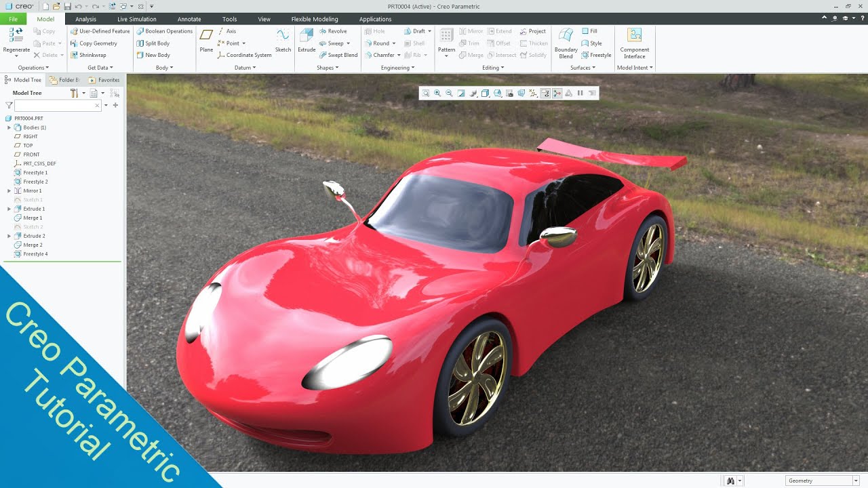The image size is (868, 488).
Task: Click the Split Body tool
Action: (153, 43)
